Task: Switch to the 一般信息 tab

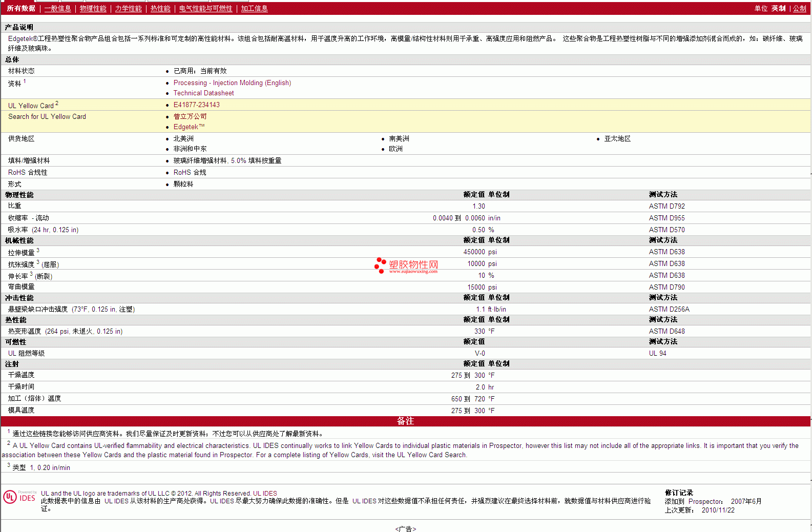Action: (x=57, y=8)
